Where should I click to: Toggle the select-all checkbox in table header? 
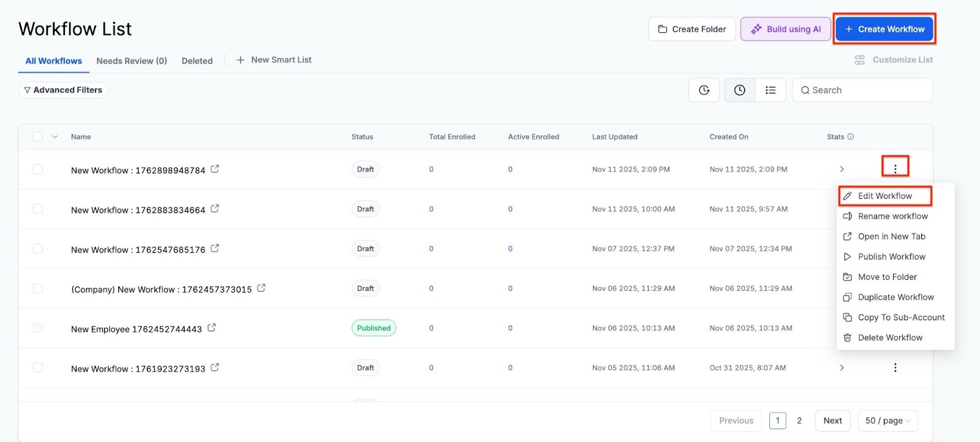[x=38, y=137]
